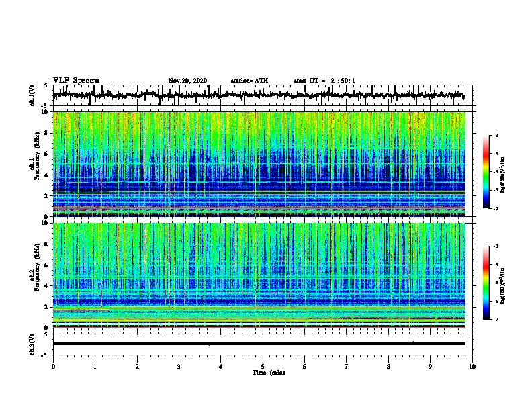Click the "VLF Spectra" plot title

76,81
